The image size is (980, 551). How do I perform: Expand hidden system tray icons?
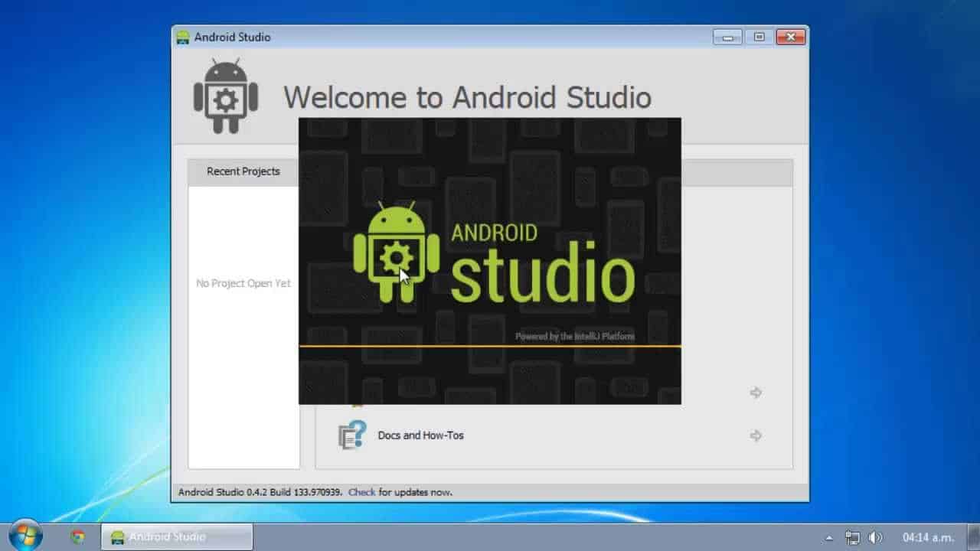(829, 536)
